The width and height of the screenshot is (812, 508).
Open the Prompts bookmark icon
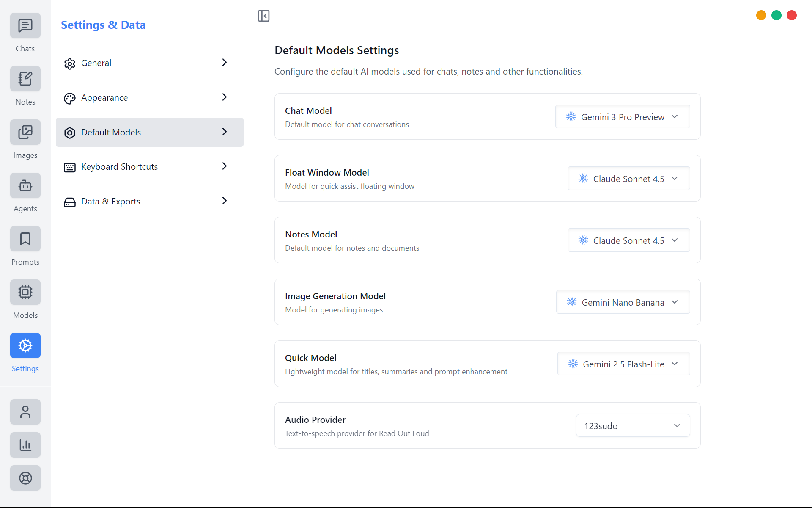click(25, 239)
